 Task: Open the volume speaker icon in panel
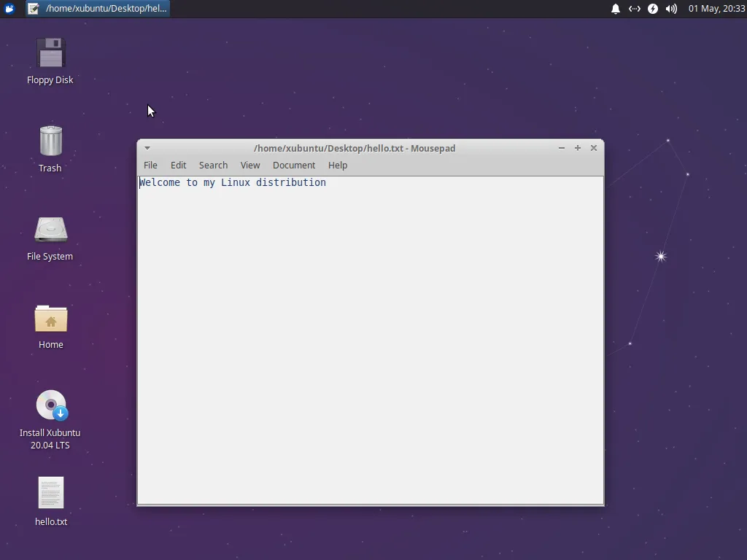point(671,9)
